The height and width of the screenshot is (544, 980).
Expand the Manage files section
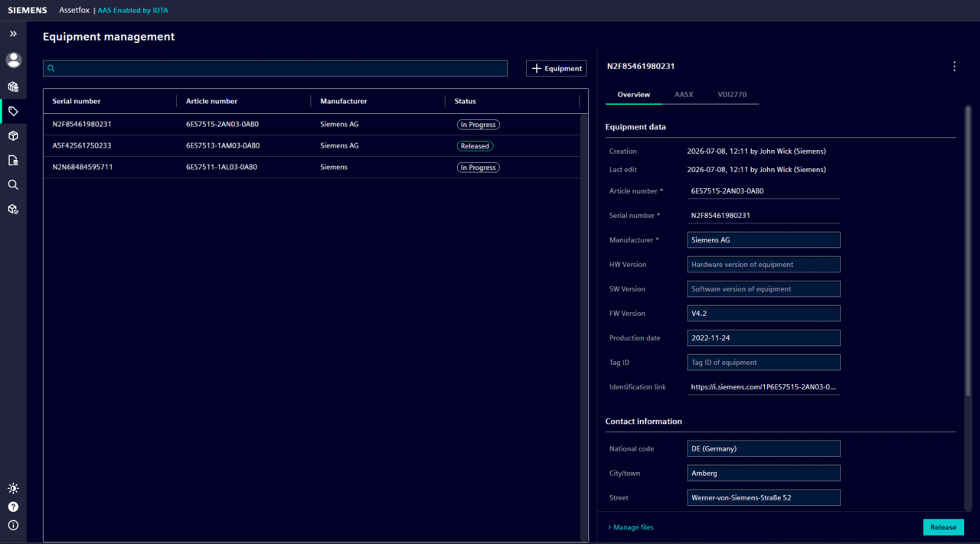click(x=631, y=527)
